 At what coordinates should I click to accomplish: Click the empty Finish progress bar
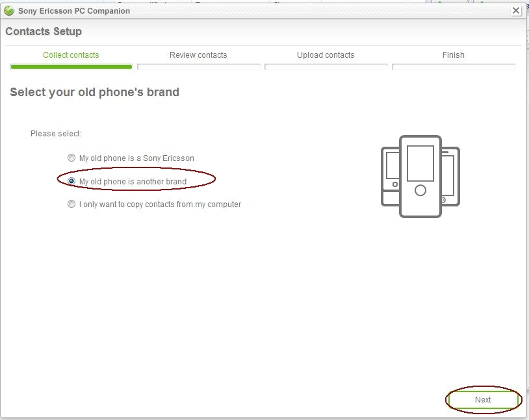point(454,67)
